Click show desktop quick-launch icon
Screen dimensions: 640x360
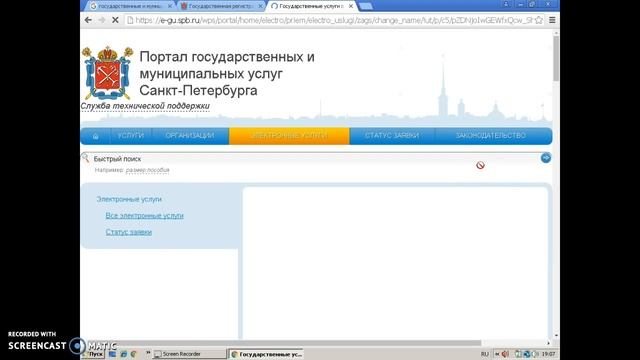(x=112, y=354)
